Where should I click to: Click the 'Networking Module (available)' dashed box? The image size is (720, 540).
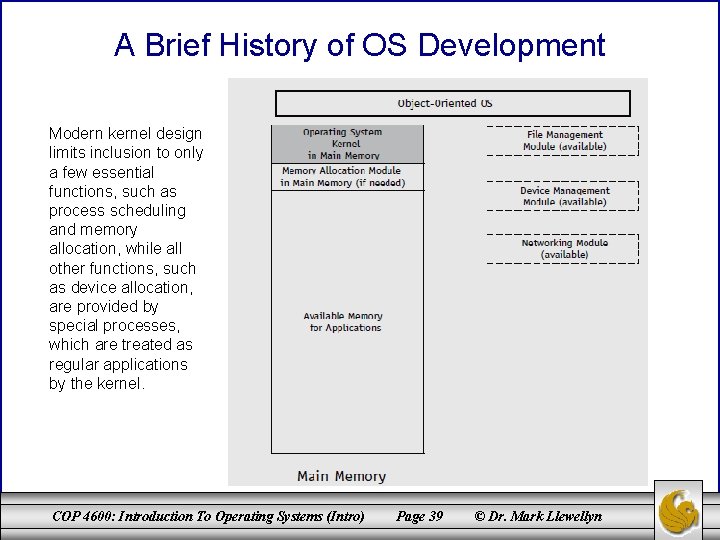562,249
